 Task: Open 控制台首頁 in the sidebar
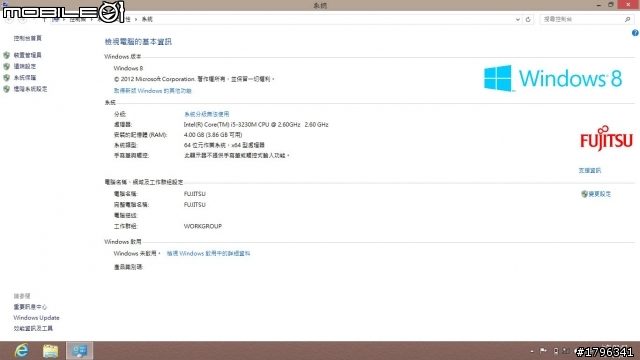pyautogui.click(x=27, y=38)
